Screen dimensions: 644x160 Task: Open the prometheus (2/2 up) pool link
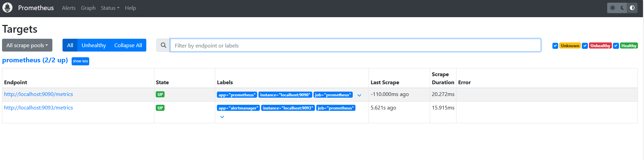[x=35, y=60]
